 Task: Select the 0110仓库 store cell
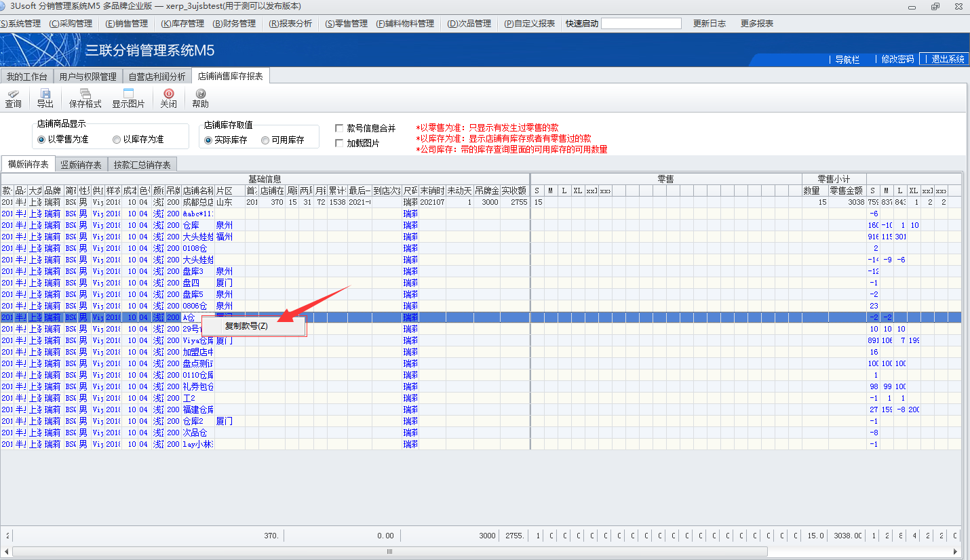click(x=198, y=375)
